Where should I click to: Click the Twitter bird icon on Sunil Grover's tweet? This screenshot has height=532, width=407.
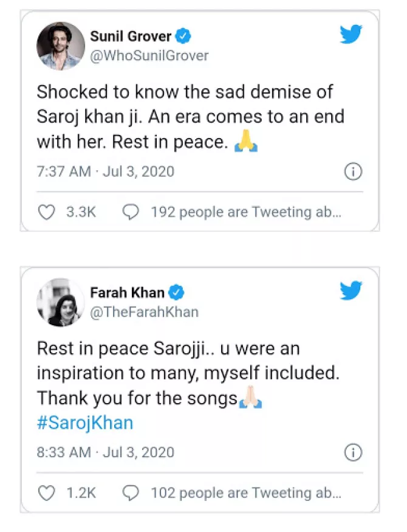pos(351,35)
